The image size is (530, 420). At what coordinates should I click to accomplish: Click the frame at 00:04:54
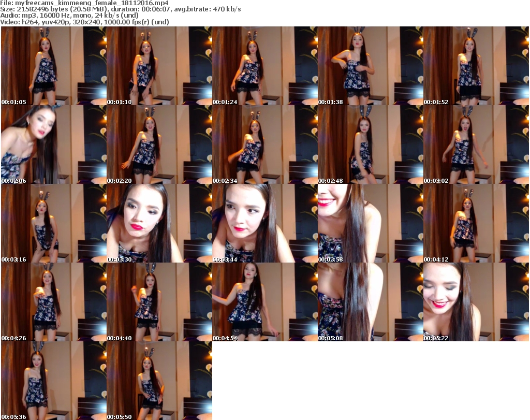pyautogui.click(x=264, y=302)
